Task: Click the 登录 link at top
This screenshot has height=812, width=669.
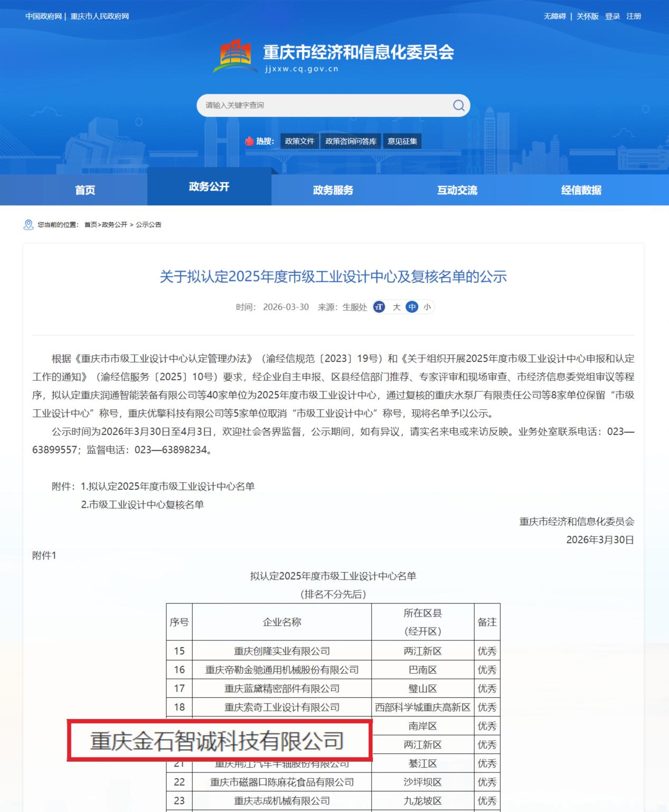Action: click(x=613, y=16)
